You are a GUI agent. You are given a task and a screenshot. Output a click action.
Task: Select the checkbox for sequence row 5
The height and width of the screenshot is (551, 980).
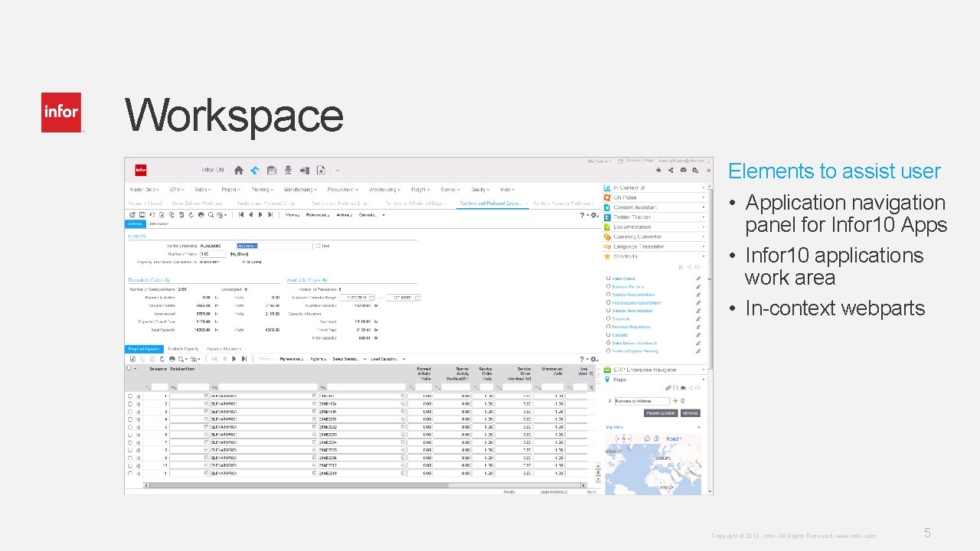coord(129,427)
